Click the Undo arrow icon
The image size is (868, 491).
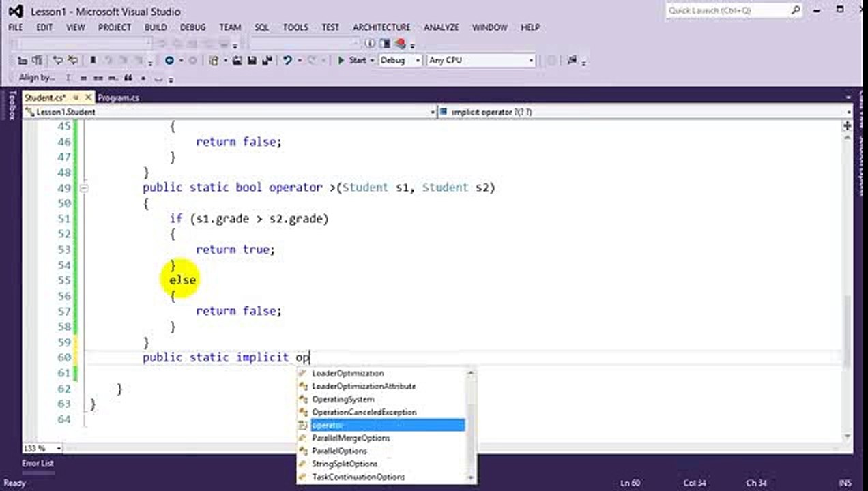tap(288, 60)
